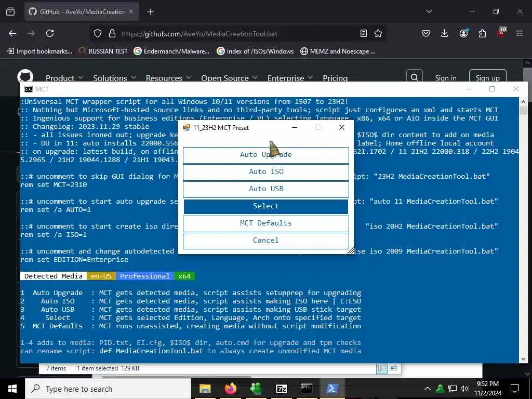This screenshot has height=399, width=532.
Task: Save page to Pocket
Action: point(426,33)
